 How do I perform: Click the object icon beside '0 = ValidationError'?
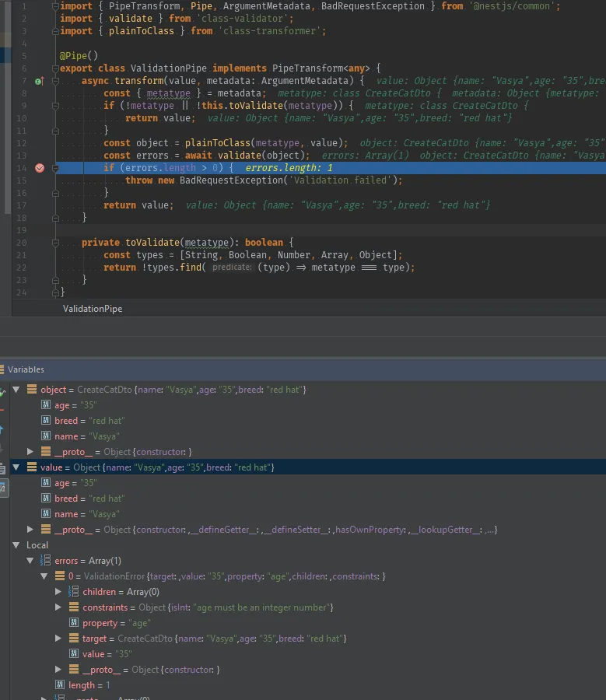point(59,576)
